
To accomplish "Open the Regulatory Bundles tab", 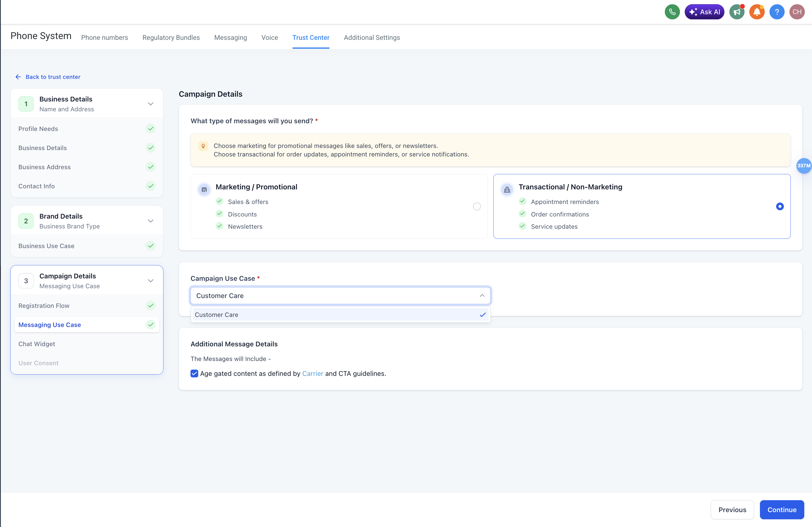I will point(171,37).
